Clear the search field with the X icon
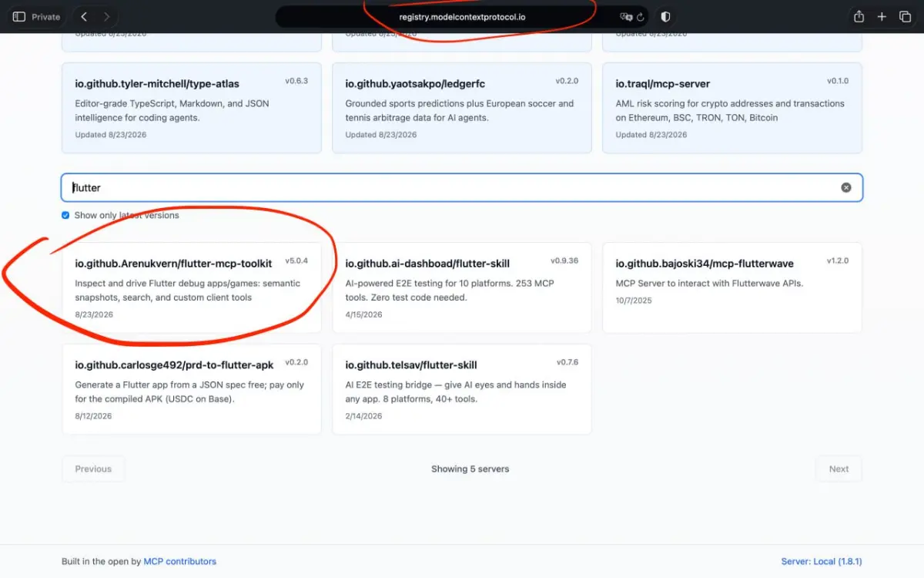This screenshot has width=924, height=578. pyautogui.click(x=846, y=187)
